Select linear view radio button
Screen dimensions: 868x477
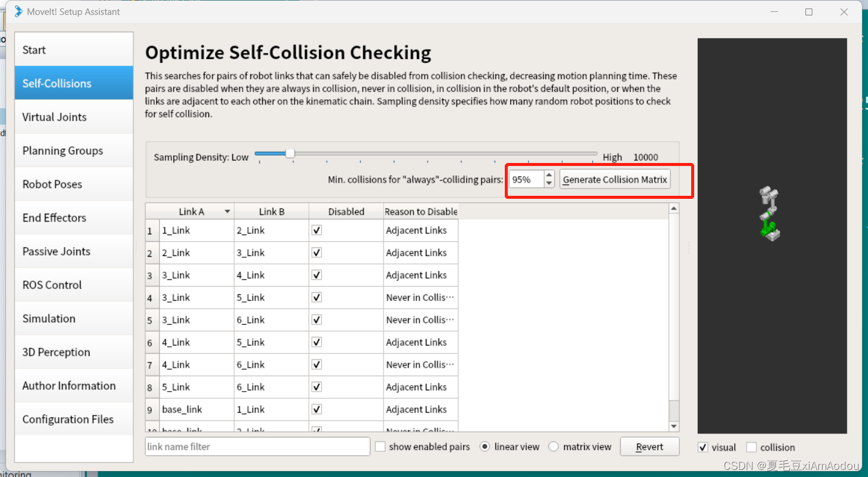click(485, 447)
